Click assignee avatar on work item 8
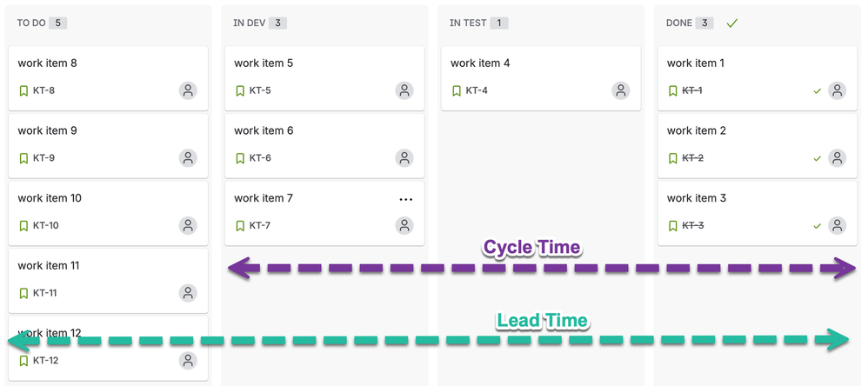This screenshot has height=386, width=868. point(188,90)
